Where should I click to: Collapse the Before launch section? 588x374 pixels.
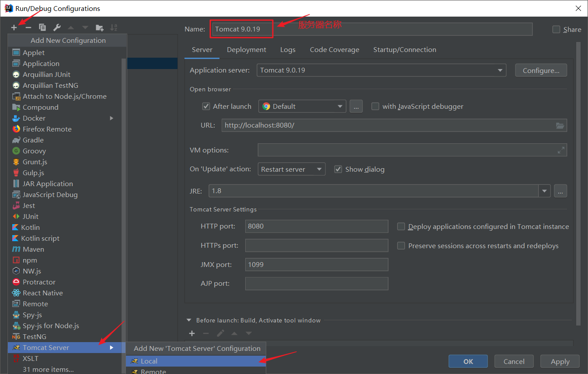[189, 320]
